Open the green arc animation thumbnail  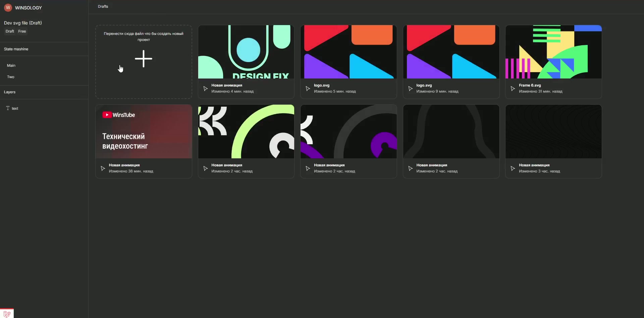(x=246, y=131)
